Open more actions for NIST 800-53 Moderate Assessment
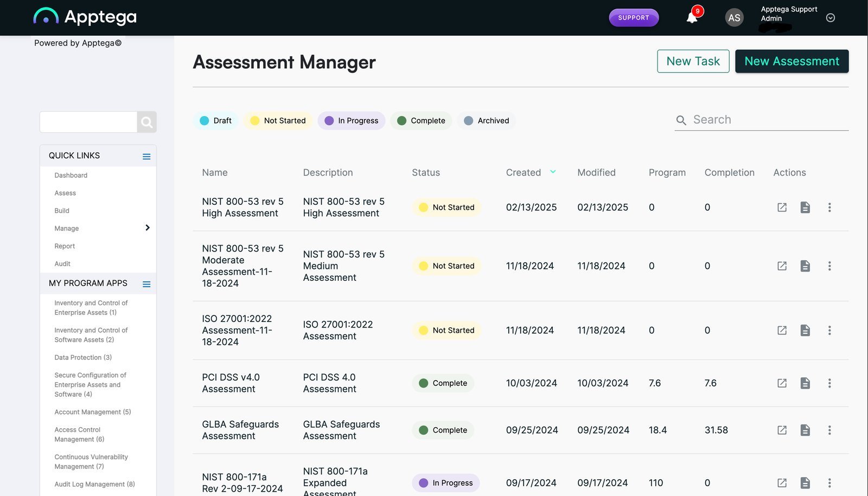Image resolution: width=868 pixels, height=496 pixels. [829, 266]
